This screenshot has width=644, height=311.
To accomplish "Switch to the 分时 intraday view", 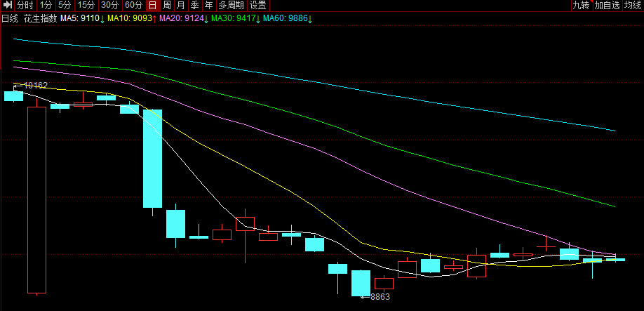I will (25, 6).
